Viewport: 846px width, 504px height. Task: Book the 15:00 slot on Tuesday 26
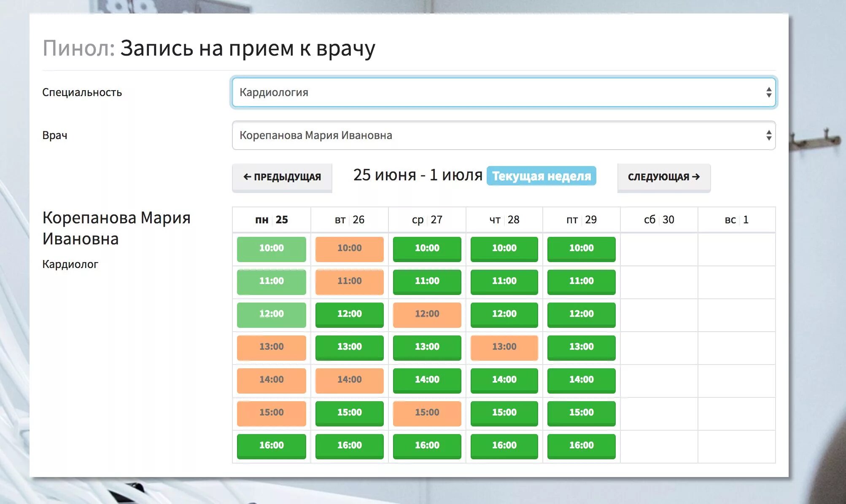click(350, 413)
